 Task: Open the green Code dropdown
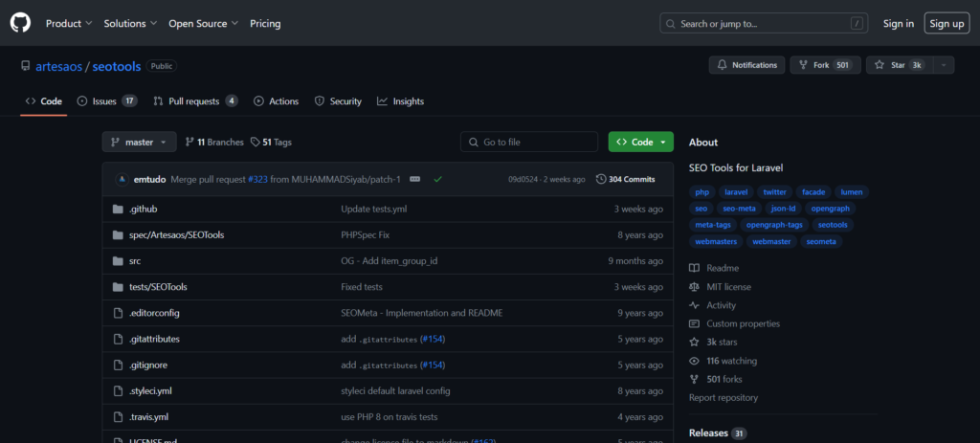(640, 142)
